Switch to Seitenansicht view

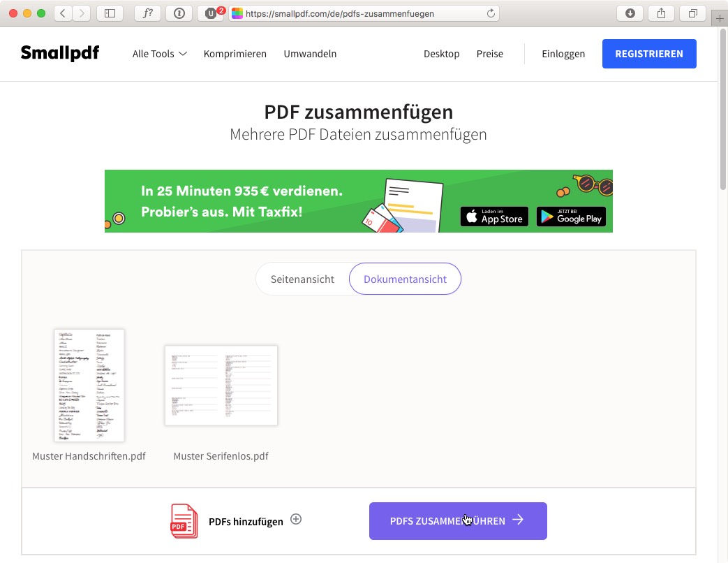[302, 279]
